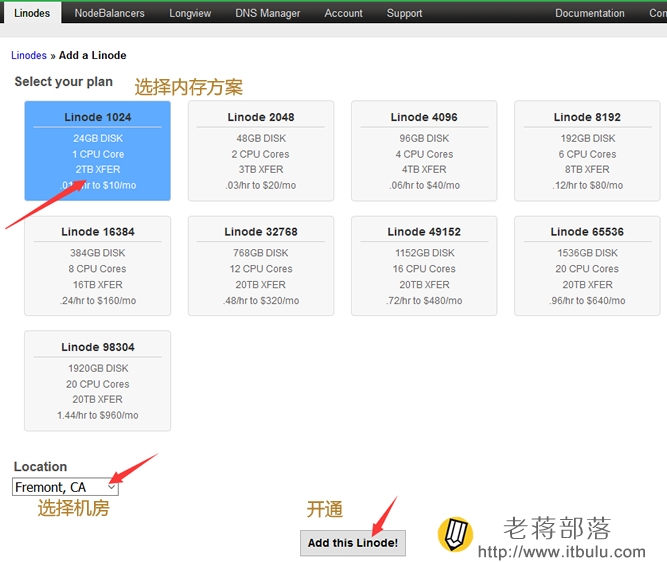Click the .96/hr to $640/mo price text
The height and width of the screenshot is (562, 667).
pyautogui.click(x=587, y=300)
